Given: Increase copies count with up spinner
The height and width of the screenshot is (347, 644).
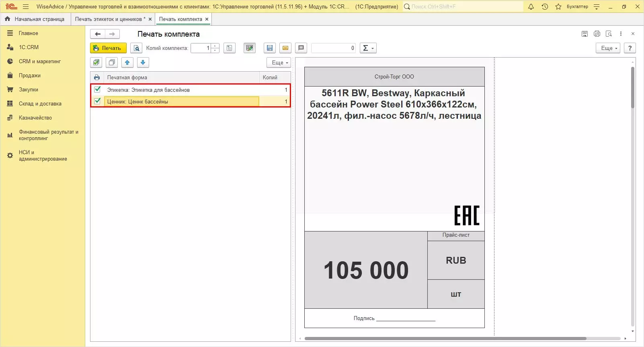Looking at the screenshot, I should (215, 46).
